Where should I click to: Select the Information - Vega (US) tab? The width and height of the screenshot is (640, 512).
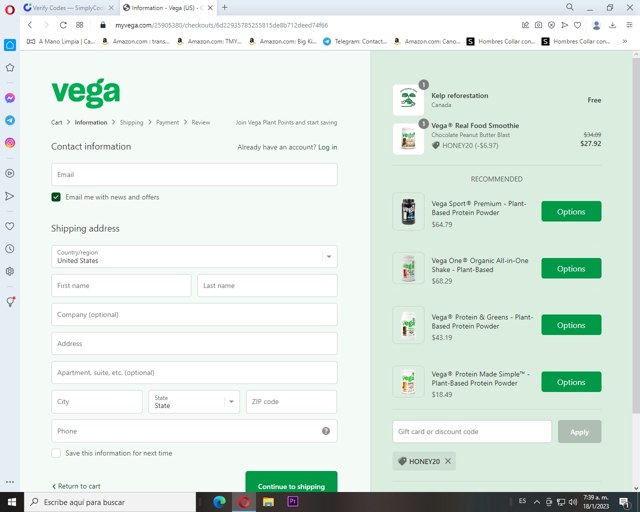(168, 8)
